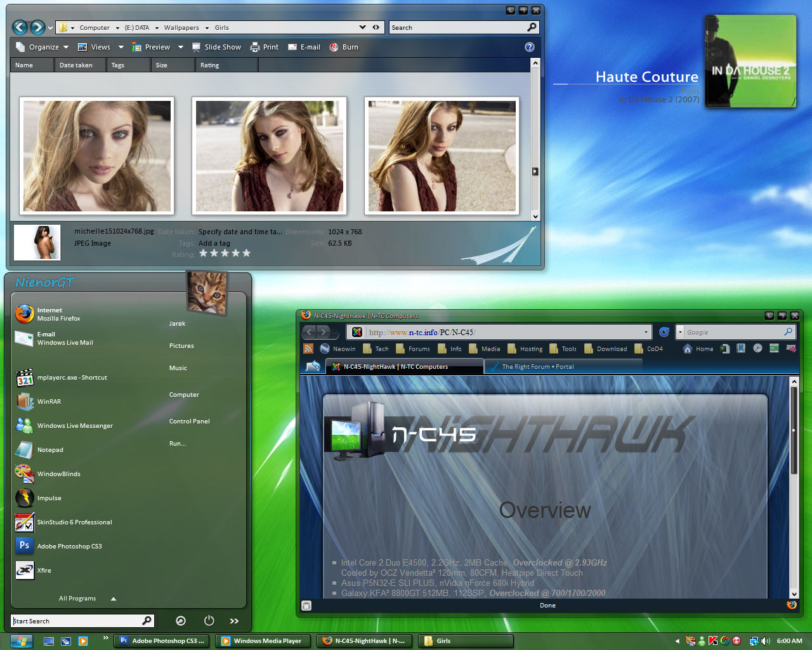This screenshot has width=812, height=650.
Task: Click the new-tab arrow icon left of tabs
Action: pyautogui.click(x=313, y=366)
